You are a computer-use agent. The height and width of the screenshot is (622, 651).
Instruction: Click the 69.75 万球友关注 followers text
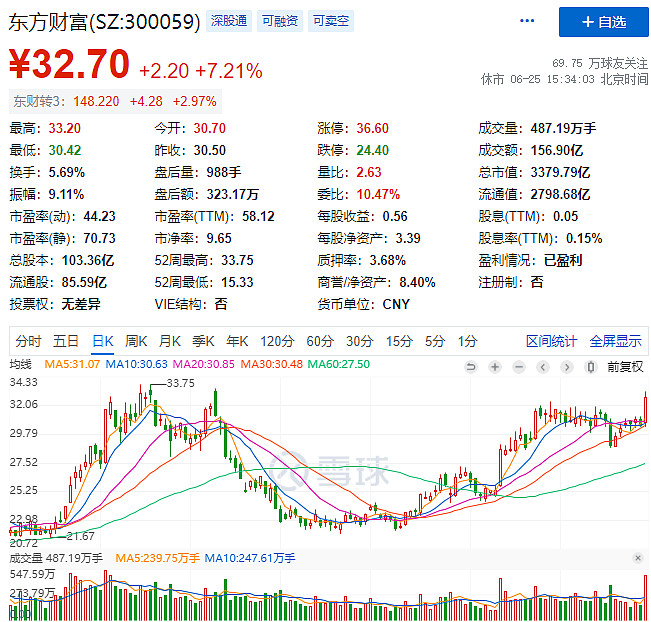[600, 63]
